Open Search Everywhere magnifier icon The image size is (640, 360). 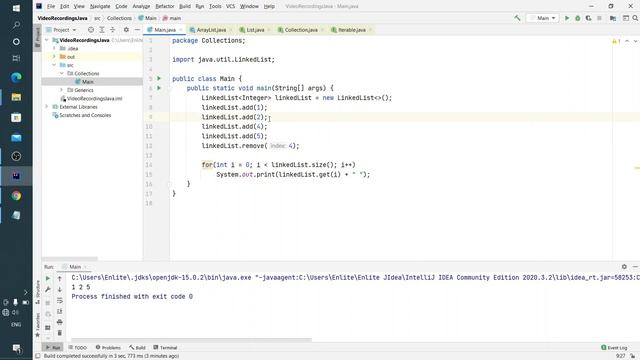pos(635,18)
